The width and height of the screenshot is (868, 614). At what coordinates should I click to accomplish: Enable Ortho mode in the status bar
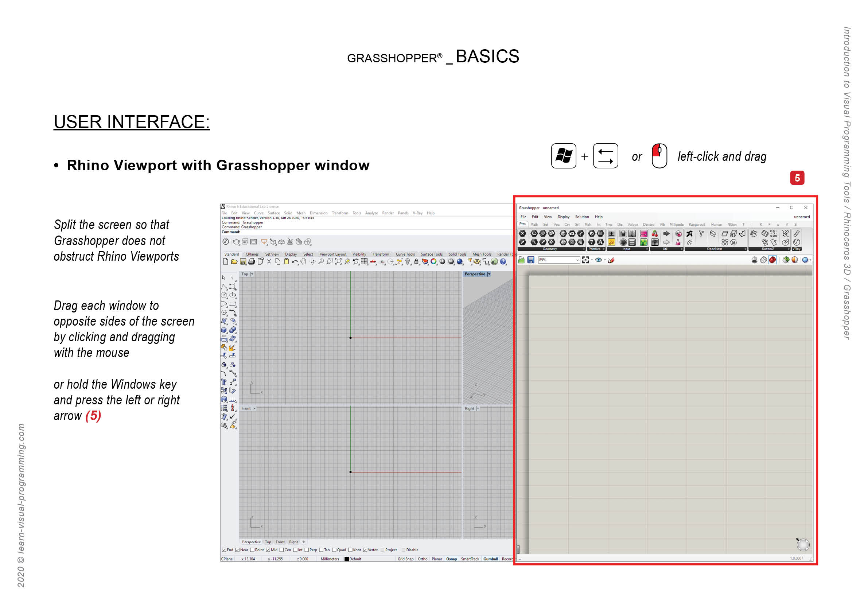423,559
